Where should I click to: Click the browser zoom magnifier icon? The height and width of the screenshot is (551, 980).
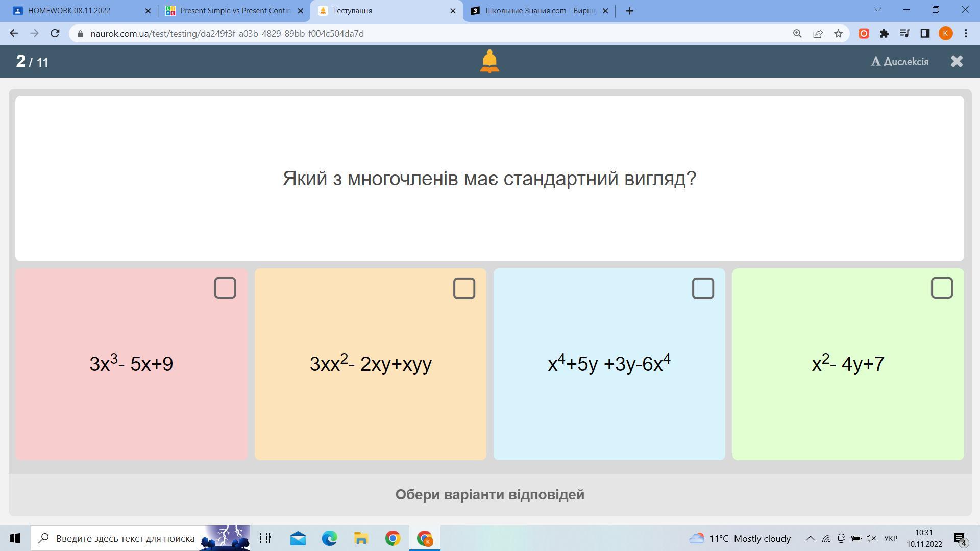[x=797, y=34]
